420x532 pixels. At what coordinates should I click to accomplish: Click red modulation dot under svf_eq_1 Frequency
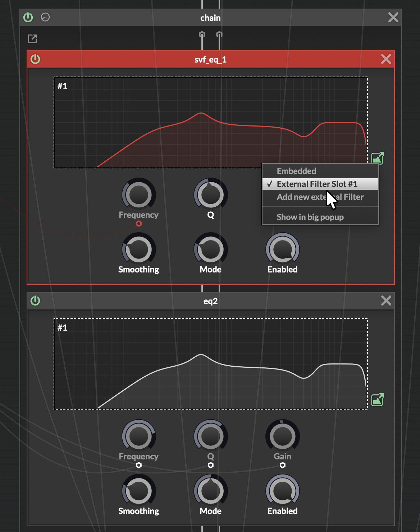139,224
